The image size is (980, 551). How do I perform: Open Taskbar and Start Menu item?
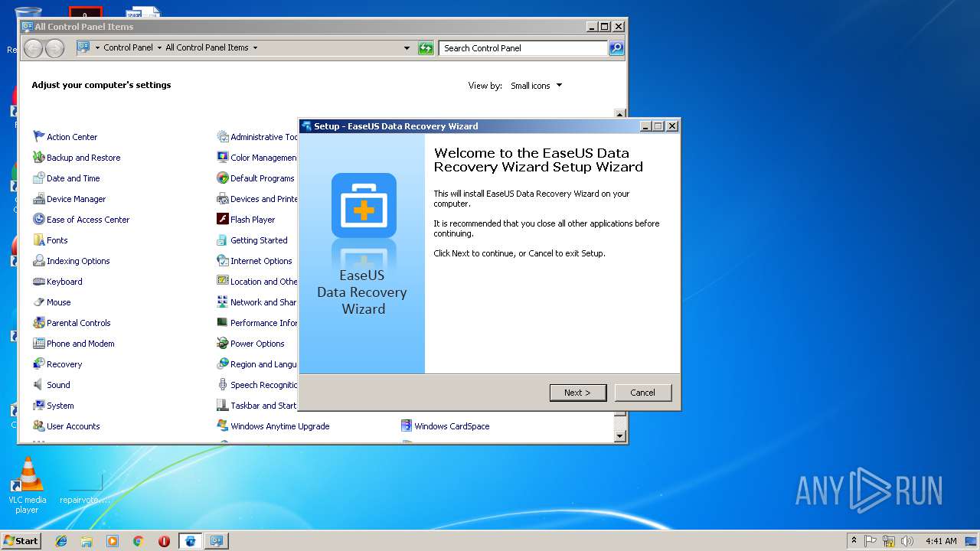tap(257, 406)
